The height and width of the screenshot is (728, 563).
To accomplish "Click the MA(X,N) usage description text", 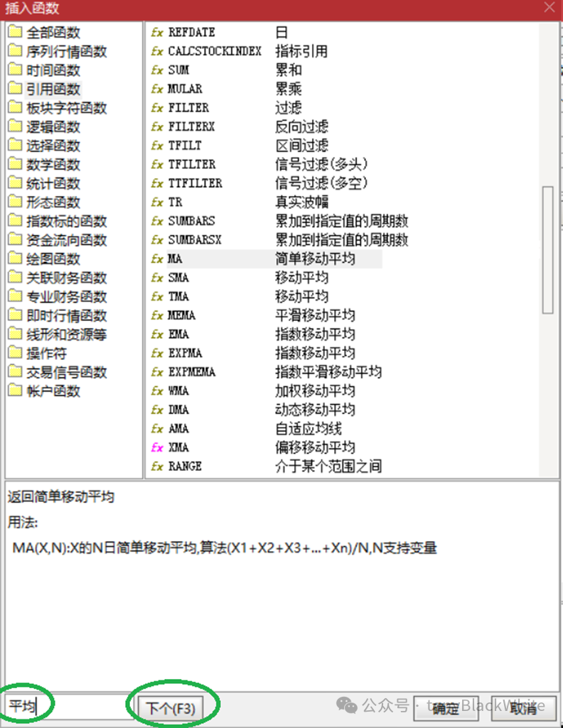I will coord(225,548).
